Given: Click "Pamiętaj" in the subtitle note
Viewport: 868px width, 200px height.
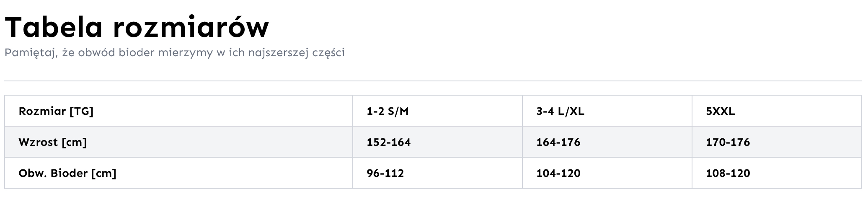Looking at the screenshot, I should click(x=30, y=53).
